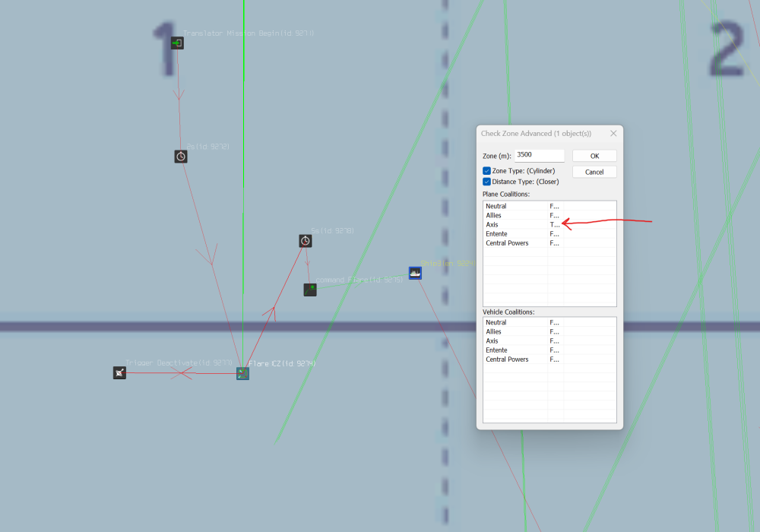The width and height of the screenshot is (760, 532).
Task: Click the Zone (m) input field
Action: pos(539,155)
